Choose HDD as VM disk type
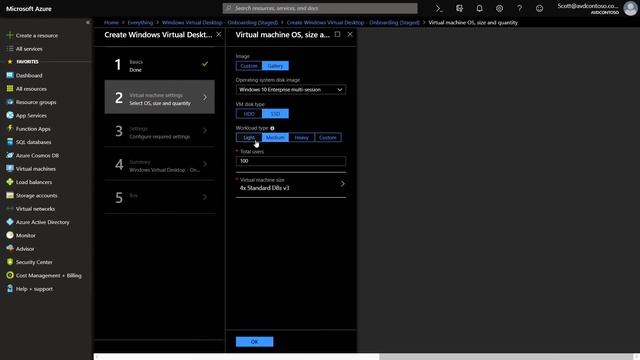640x360 pixels. [x=249, y=114]
